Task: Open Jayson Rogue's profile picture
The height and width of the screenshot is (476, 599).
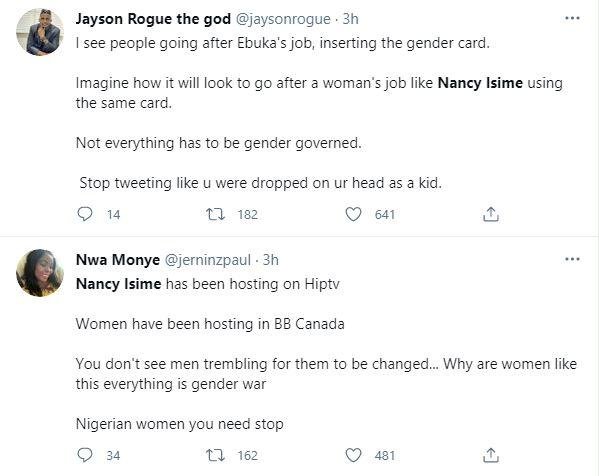Action: 40,32
